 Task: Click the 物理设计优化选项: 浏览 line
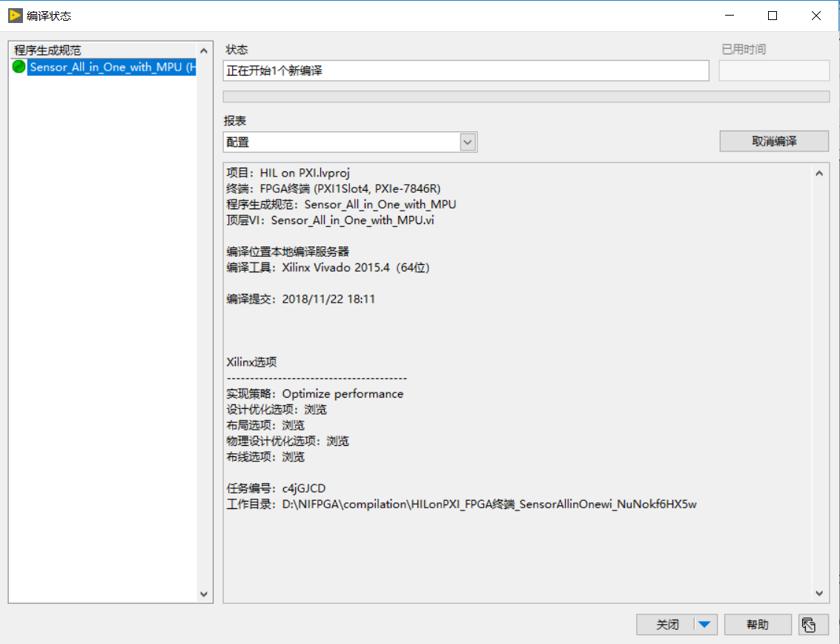coord(287,441)
